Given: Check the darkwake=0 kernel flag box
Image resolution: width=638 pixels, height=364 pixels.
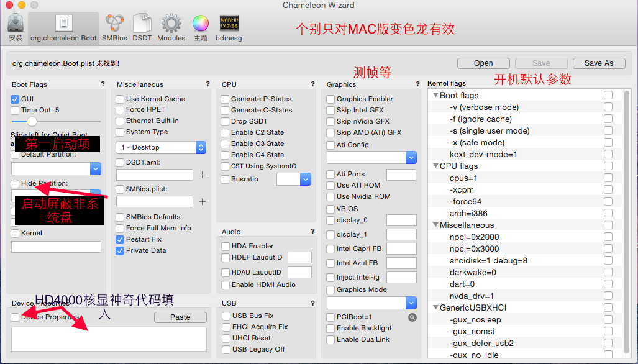Looking at the screenshot, I should [x=608, y=272].
